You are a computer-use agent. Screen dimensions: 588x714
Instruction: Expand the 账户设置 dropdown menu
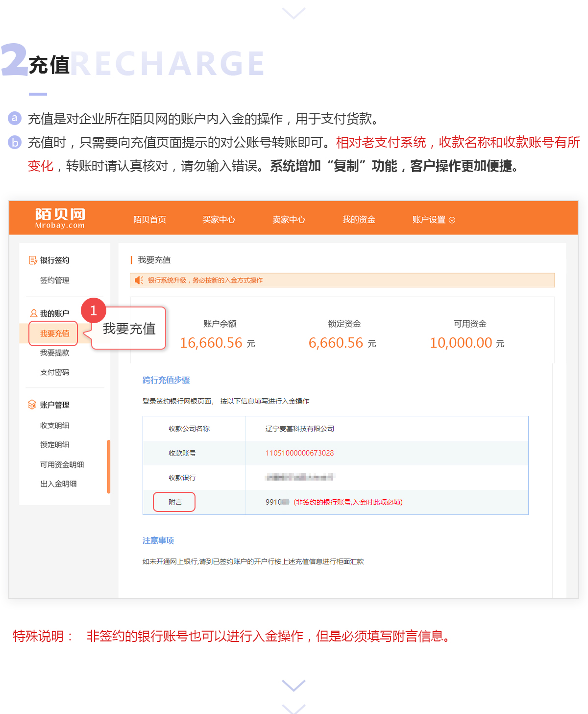(434, 220)
